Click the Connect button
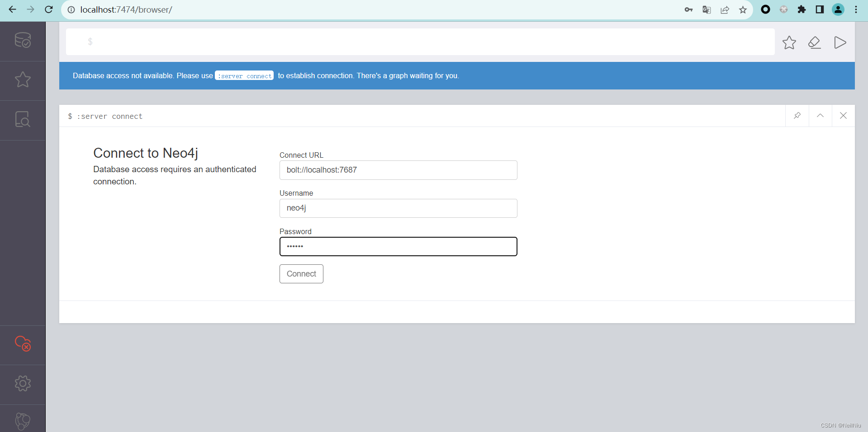The height and width of the screenshot is (432, 868). 301,274
